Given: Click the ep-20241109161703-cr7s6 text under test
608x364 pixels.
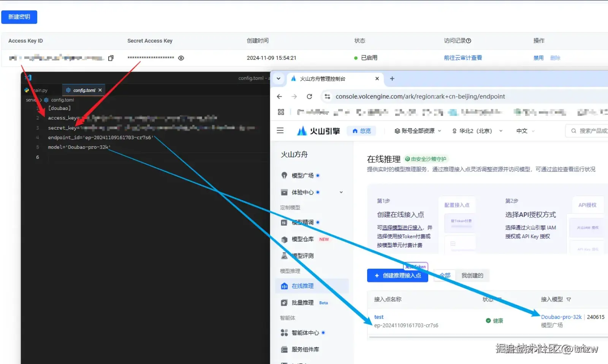Looking at the screenshot, I should click(x=406, y=326).
